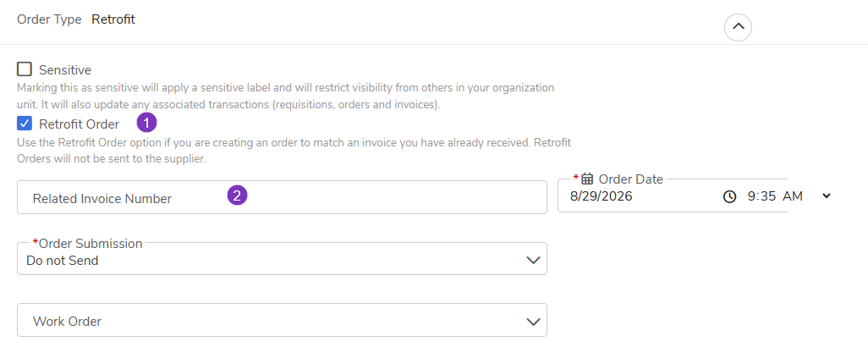The image size is (868, 358).
Task: Select the hour value 9 in the time
Action: (750, 196)
